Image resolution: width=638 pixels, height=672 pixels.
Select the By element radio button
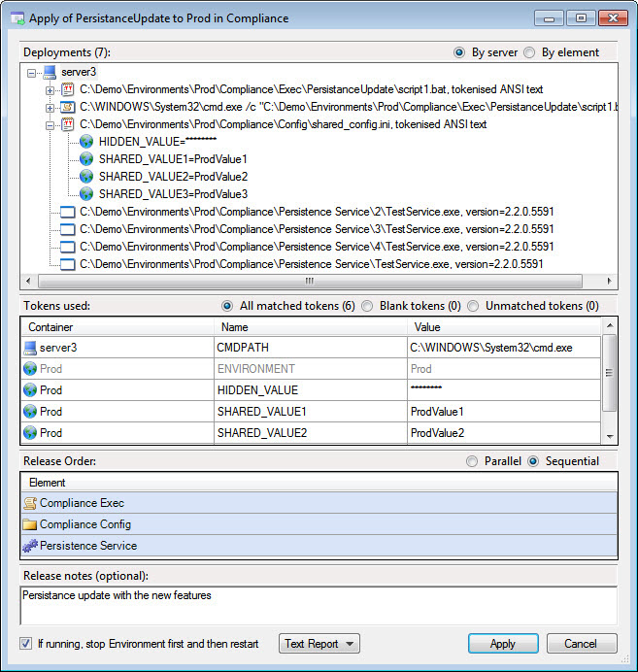(x=529, y=52)
